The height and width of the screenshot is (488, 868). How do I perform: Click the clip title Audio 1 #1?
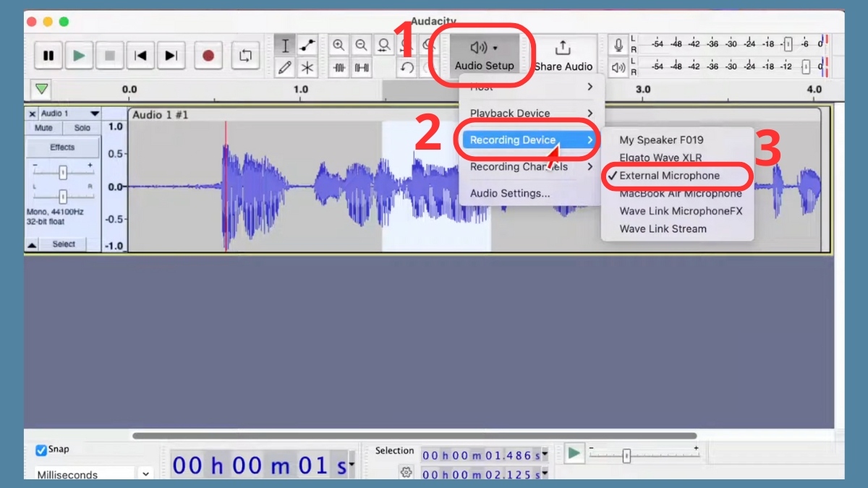pos(161,114)
